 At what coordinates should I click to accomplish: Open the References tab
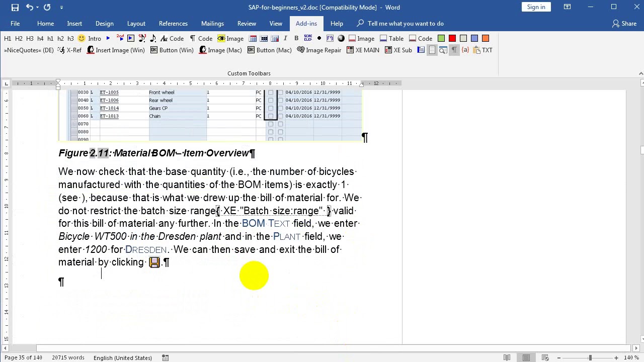[x=173, y=24]
